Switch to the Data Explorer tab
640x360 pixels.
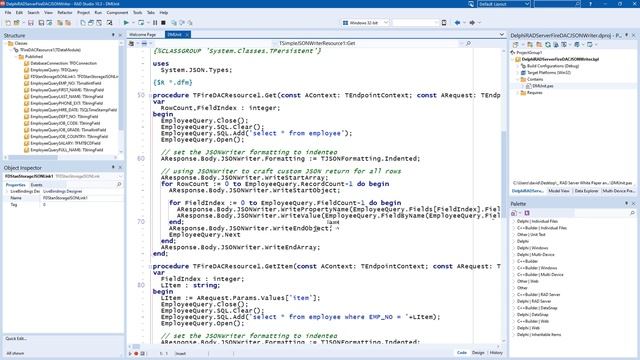coord(586,191)
